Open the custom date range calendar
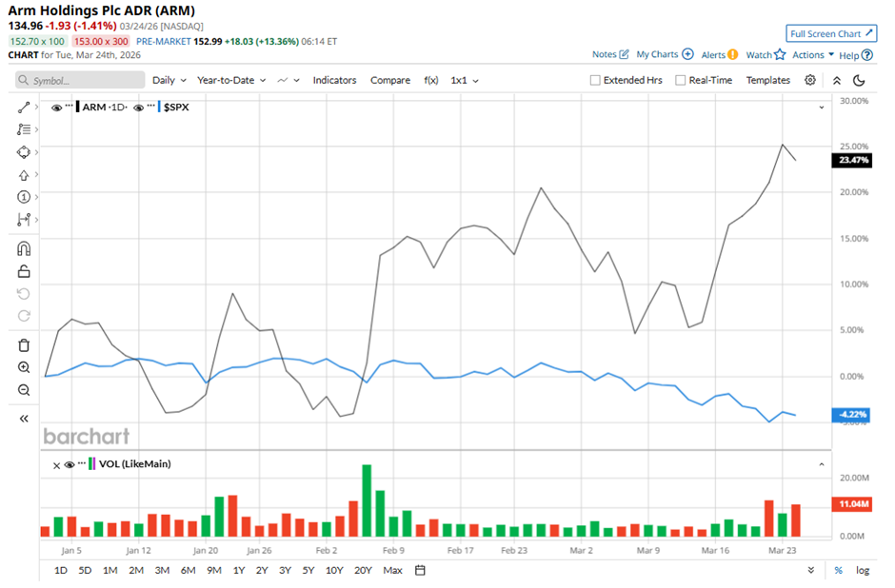The image size is (895, 588). pyautogui.click(x=420, y=570)
